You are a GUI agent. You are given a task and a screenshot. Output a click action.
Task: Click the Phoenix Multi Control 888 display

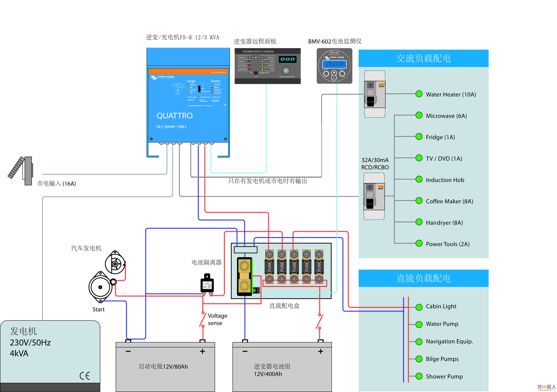coord(287,59)
